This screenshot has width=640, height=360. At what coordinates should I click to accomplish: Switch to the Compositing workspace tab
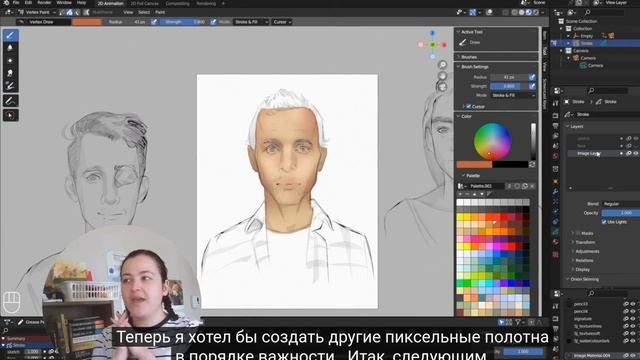(178, 4)
